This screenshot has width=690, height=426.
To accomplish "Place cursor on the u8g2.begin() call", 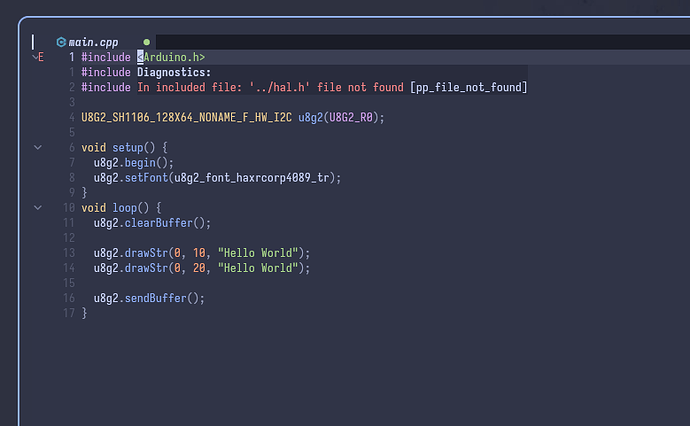I will [133, 163].
